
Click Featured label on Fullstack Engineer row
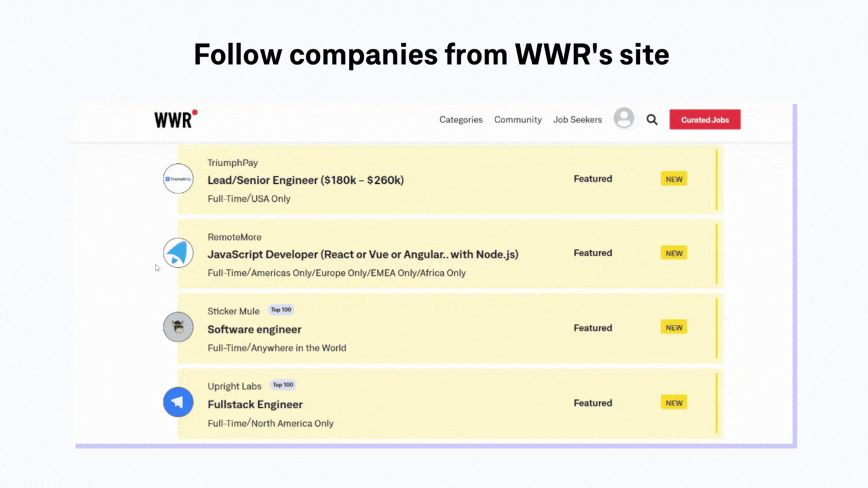(x=593, y=403)
